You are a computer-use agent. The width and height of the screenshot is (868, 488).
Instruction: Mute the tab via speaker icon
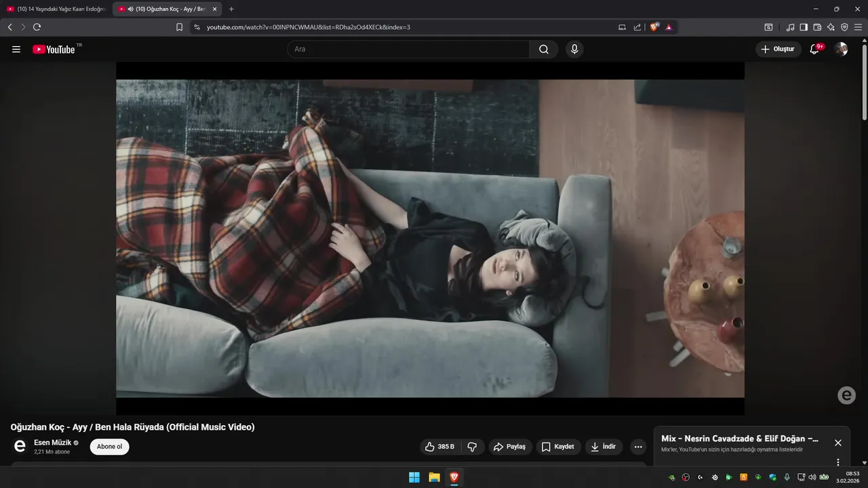pos(130,9)
